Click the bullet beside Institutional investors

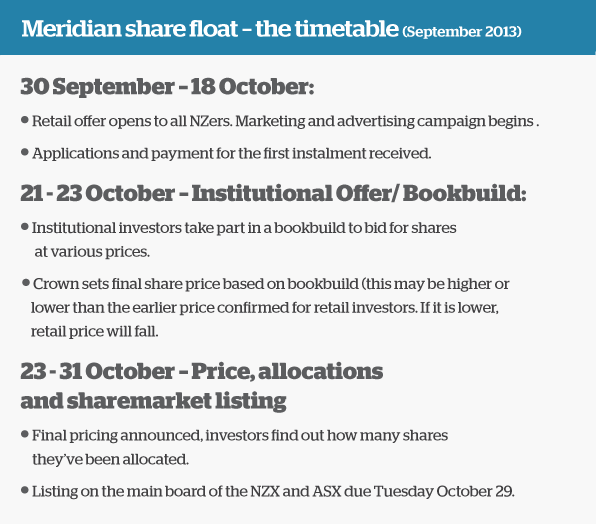(25, 227)
